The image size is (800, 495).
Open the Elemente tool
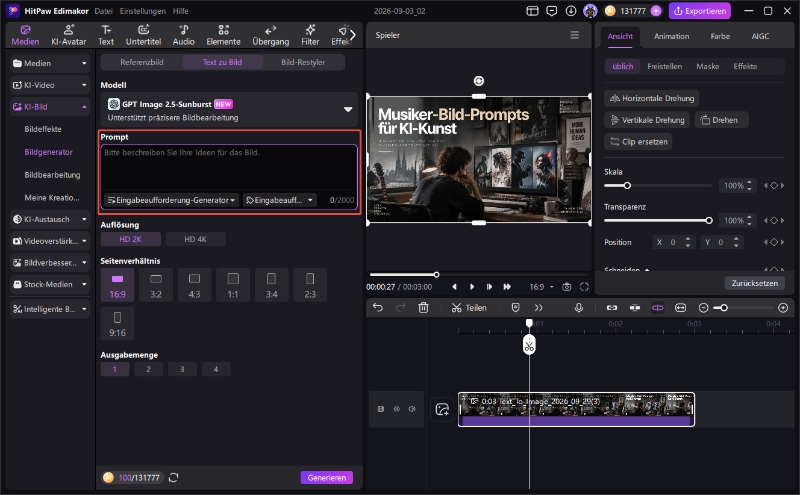coord(223,35)
